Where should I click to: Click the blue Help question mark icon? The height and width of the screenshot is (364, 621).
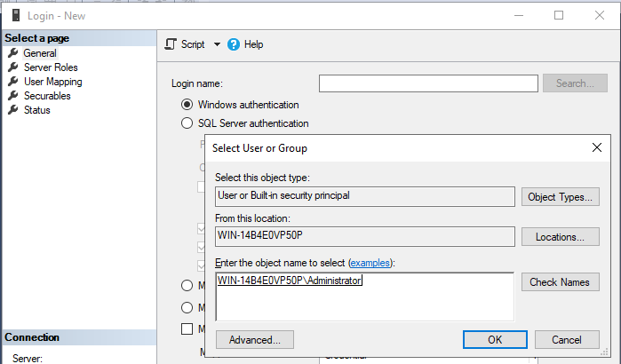234,44
